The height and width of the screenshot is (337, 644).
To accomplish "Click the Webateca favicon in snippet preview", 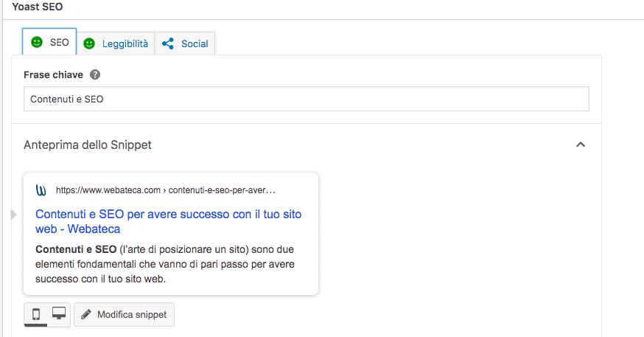I will pyautogui.click(x=41, y=190).
